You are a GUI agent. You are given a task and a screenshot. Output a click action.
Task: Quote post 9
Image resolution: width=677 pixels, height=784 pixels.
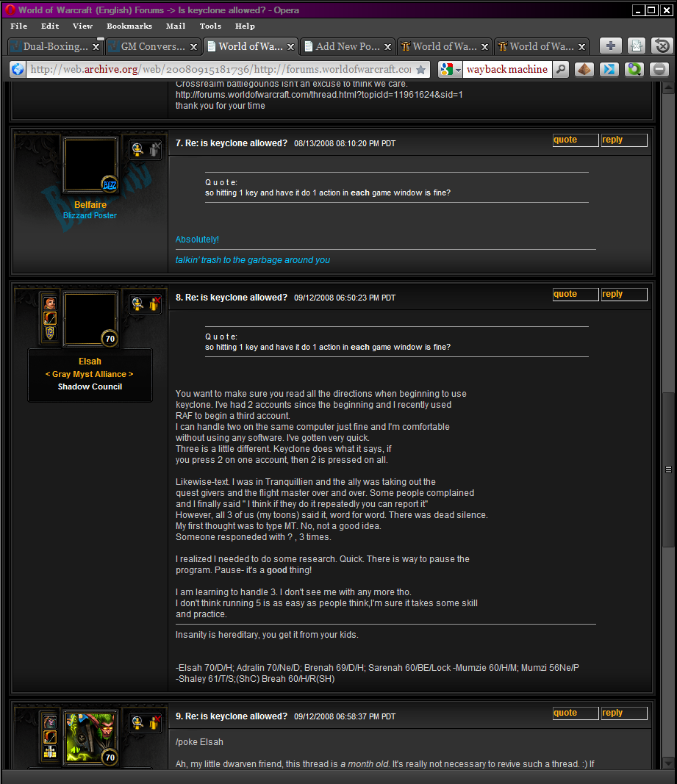[576, 713]
